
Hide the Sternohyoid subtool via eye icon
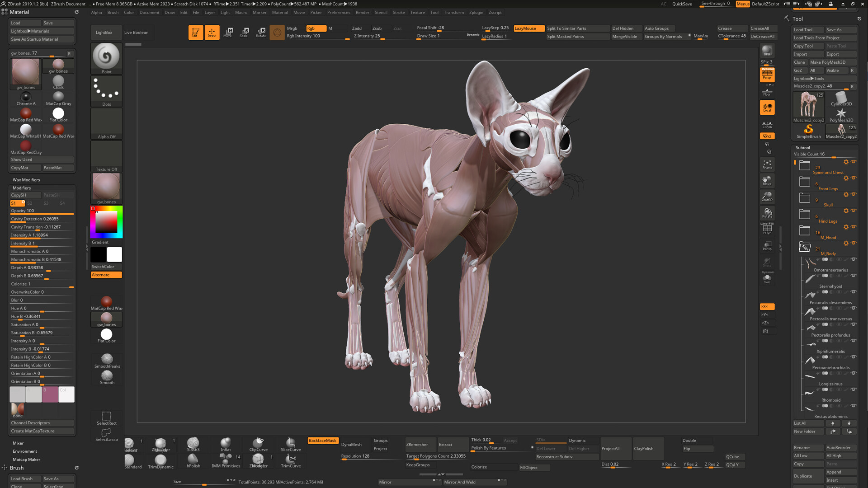[x=854, y=276]
